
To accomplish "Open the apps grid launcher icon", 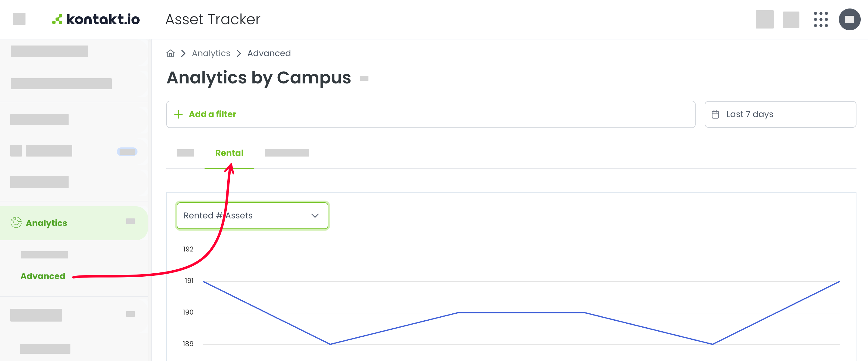I will pyautogui.click(x=820, y=19).
